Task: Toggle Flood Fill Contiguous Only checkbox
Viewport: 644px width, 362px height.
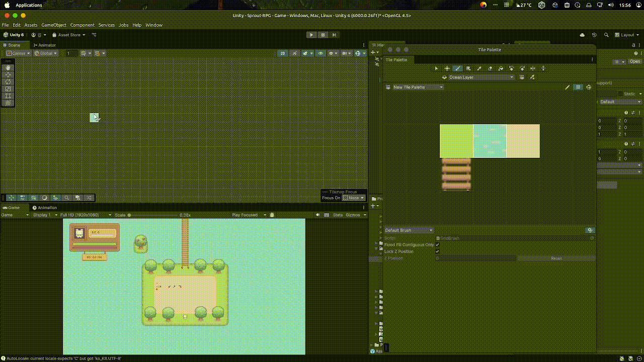Action: pos(437,245)
